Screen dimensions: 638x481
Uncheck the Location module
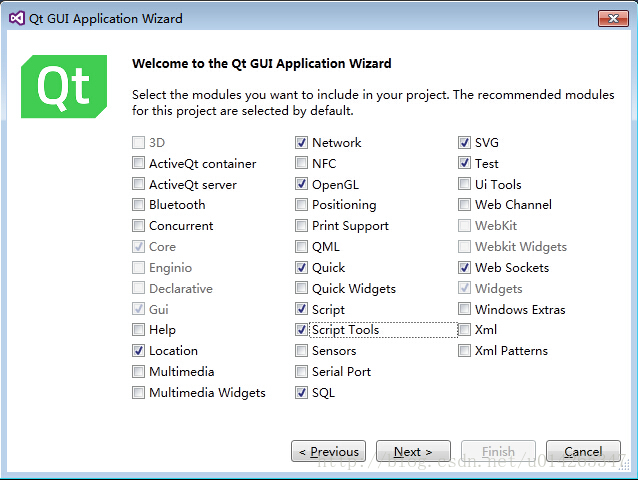[x=138, y=350]
